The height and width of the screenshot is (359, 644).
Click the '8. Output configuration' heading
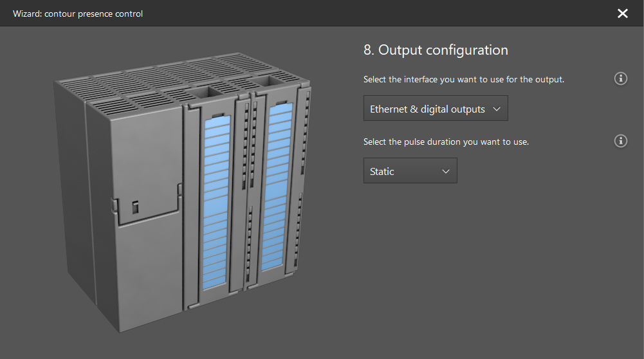(436, 50)
